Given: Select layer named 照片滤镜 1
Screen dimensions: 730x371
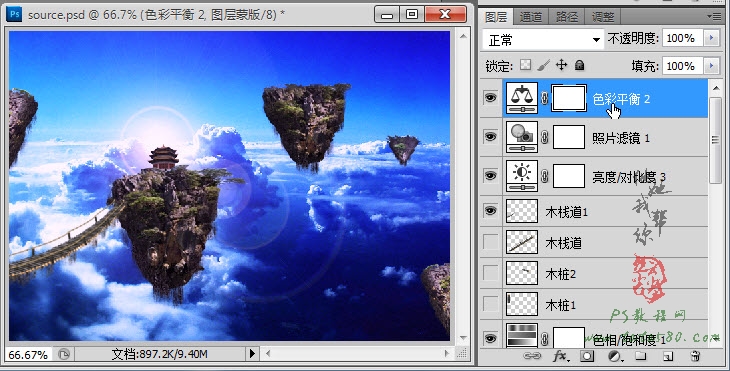Looking at the screenshot, I should pos(621,138).
